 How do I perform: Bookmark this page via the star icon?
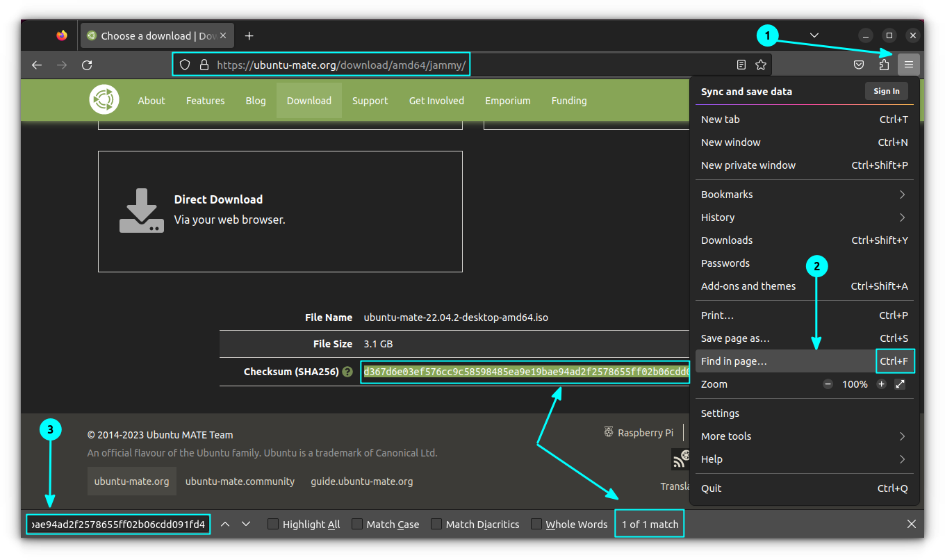tap(761, 64)
